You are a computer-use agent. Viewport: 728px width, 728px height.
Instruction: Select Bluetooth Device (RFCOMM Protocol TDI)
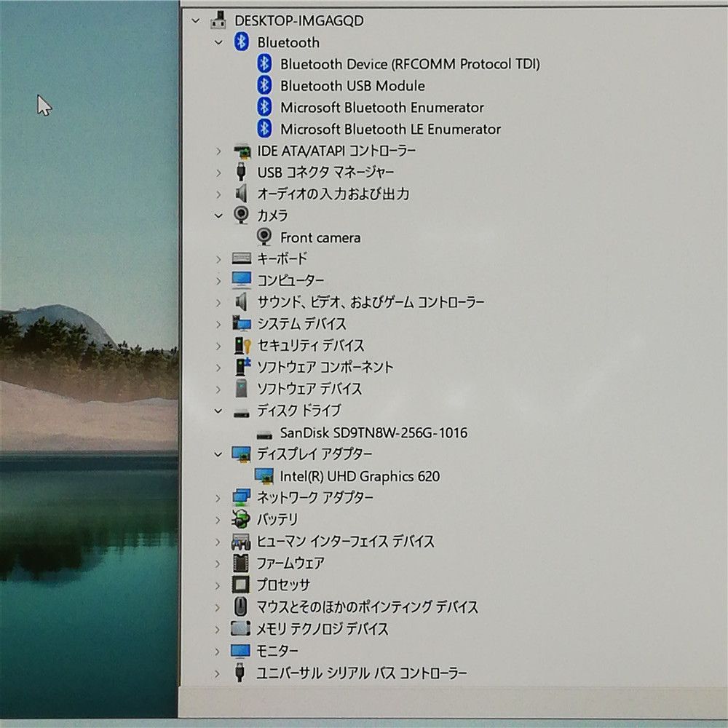point(410,64)
